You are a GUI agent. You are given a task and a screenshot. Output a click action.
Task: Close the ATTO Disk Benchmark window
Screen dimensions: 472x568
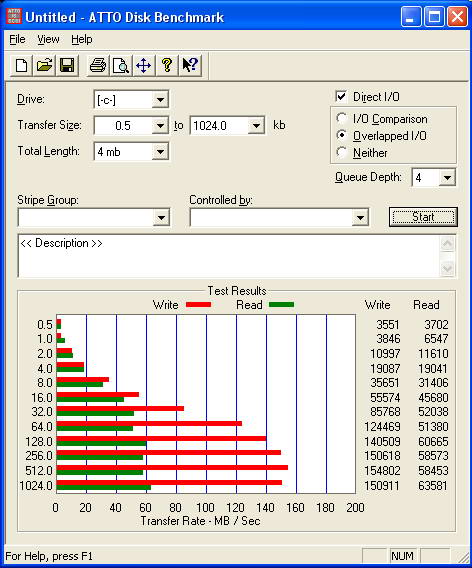point(457,17)
